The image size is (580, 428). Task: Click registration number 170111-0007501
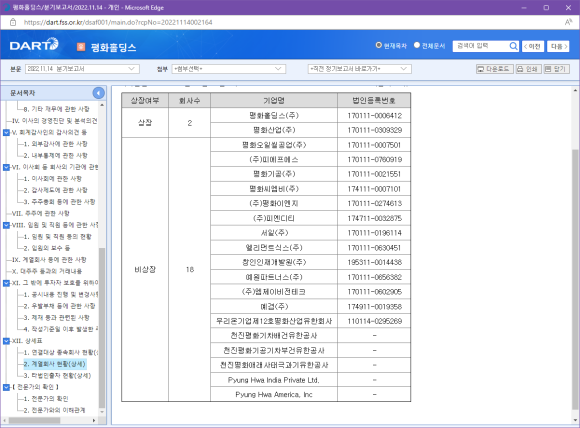coord(374,145)
